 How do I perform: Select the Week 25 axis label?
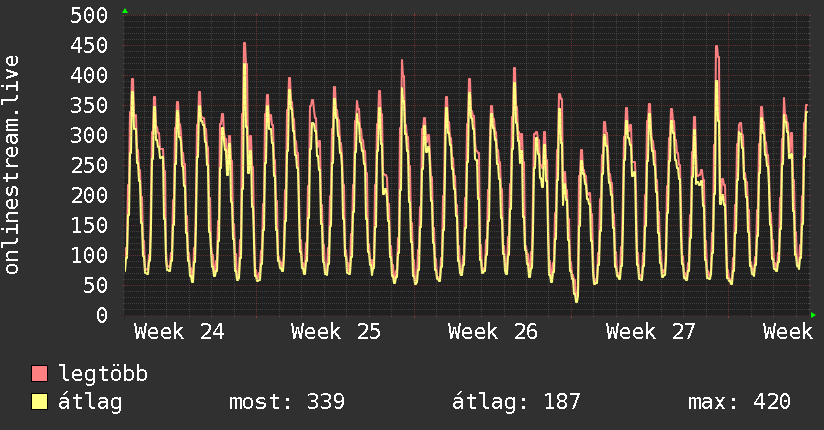coord(336,332)
